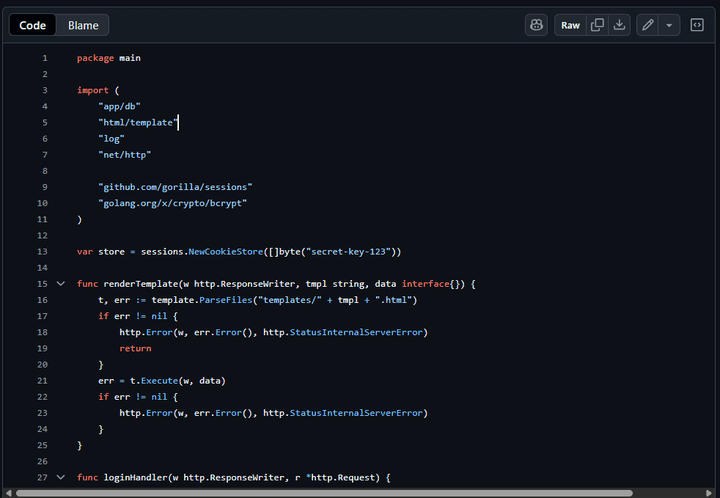Select line number 1
The height and width of the screenshot is (498, 720).
[x=45, y=58]
